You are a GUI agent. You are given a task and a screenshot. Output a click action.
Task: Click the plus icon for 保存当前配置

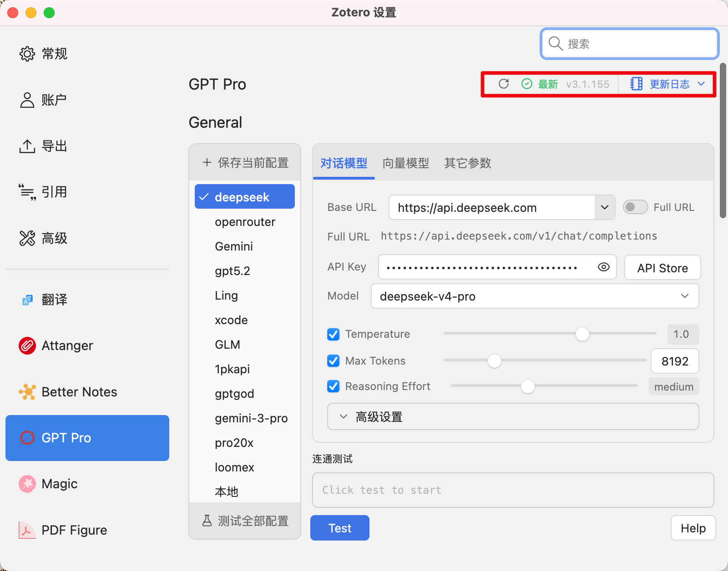[x=207, y=162]
